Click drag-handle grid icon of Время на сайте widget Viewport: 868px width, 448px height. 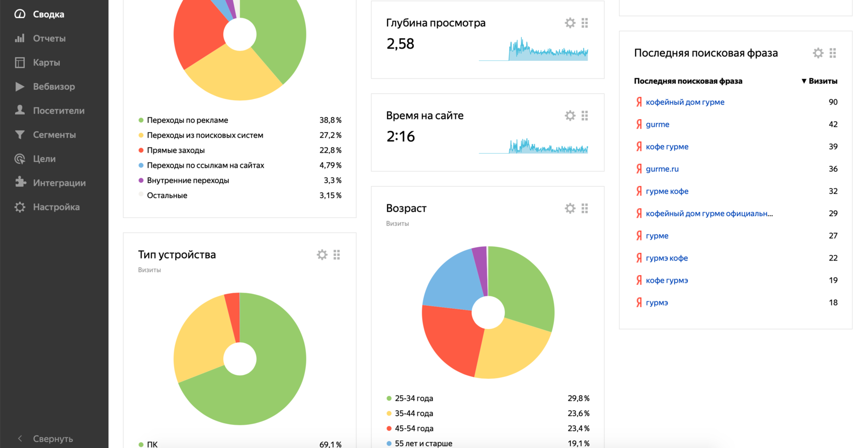(x=585, y=116)
